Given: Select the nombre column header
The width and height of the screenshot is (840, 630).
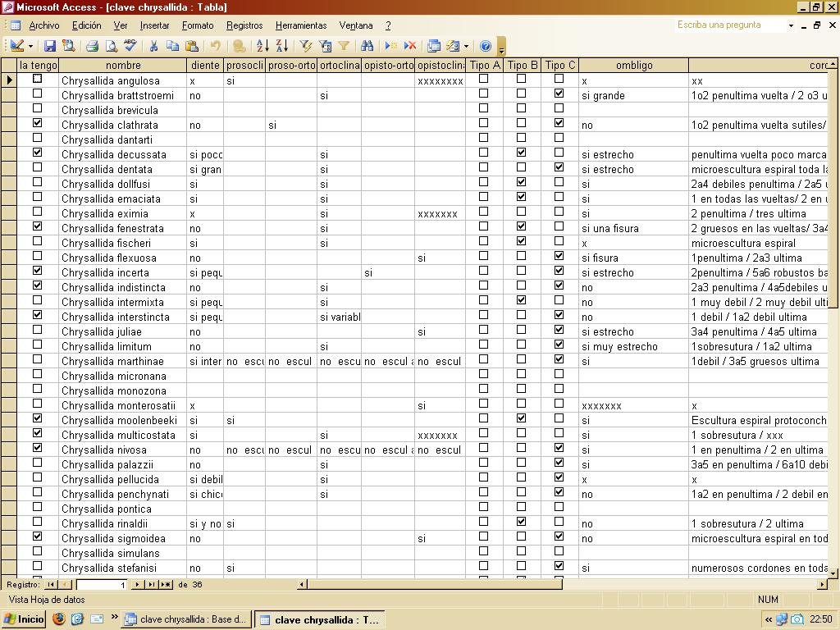Looking at the screenshot, I should pyautogui.click(x=123, y=66).
